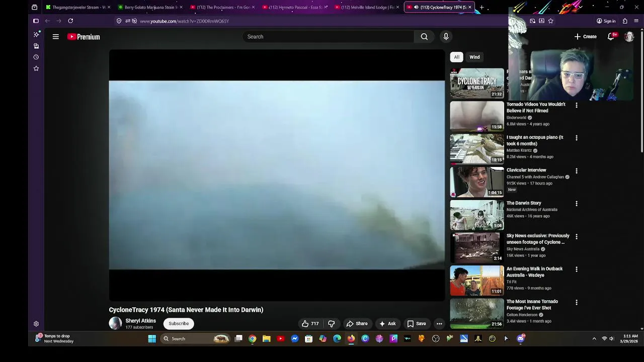Screen dimensions: 644x362
Task: Click the browser address bar URL
Action: [184, 21]
